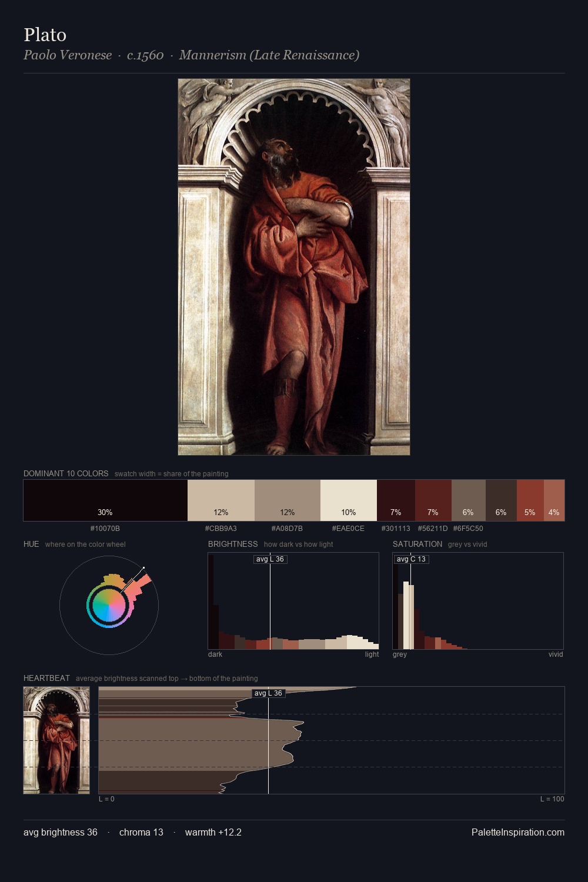The width and height of the screenshot is (588, 882).
Task: Click 'grey vs vivid' caption
Action: point(467,544)
